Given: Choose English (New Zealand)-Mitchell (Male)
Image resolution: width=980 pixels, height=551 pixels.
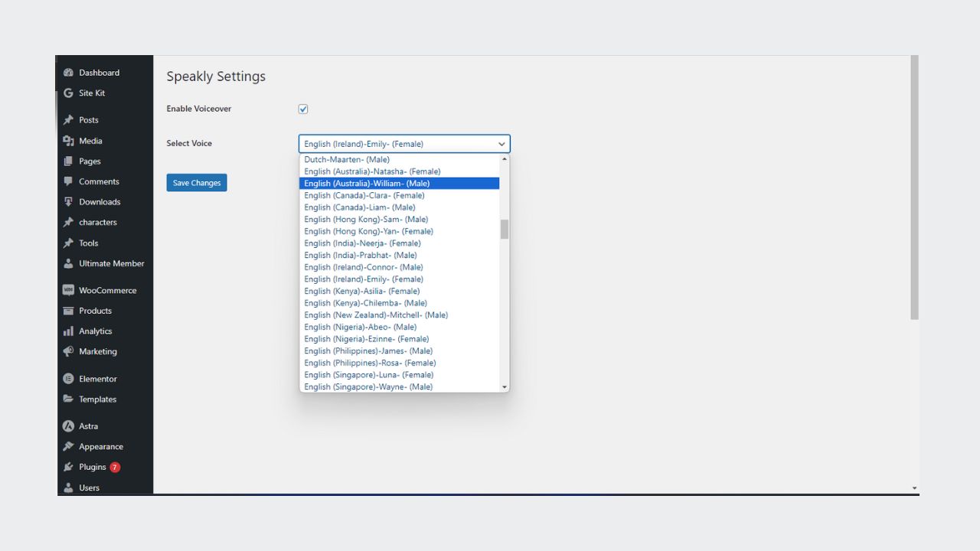Looking at the screenshot, I should point(399,315).
